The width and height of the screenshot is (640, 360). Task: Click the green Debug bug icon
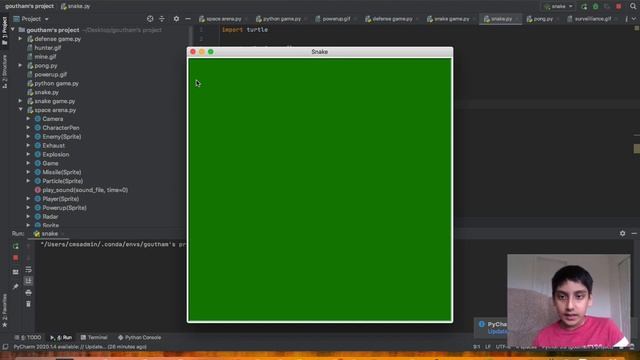pyautogui.click(x=596, y=7)
